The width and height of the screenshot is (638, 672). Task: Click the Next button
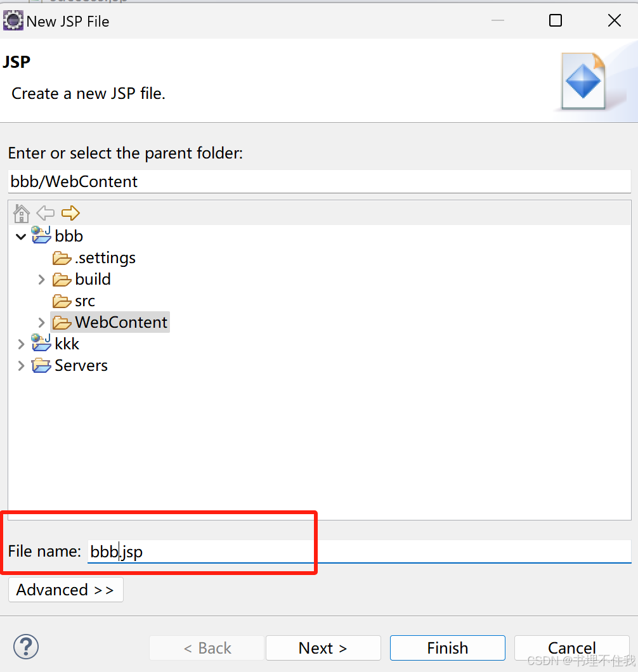click(x=323, y=647)
